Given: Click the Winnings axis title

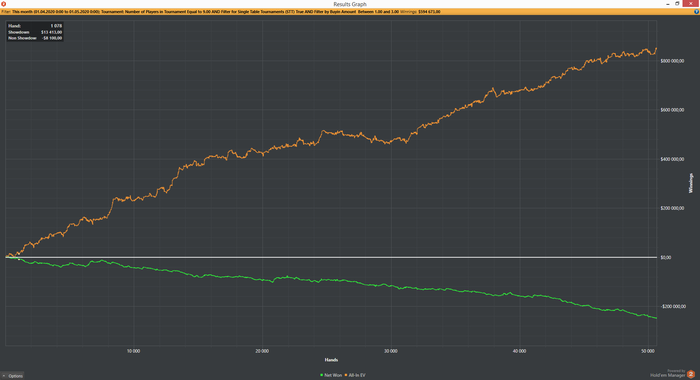Looking at the screenshot, I should click(x=691, y=183).
